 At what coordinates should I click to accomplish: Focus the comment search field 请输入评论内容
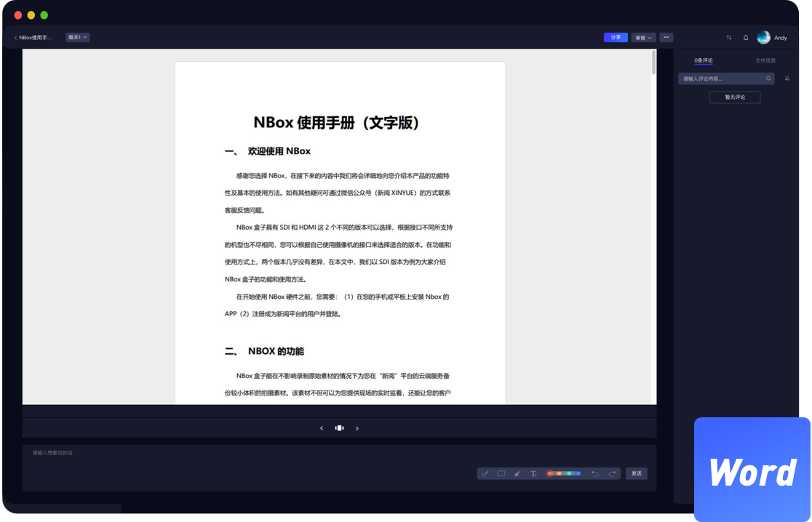[727, 79]
